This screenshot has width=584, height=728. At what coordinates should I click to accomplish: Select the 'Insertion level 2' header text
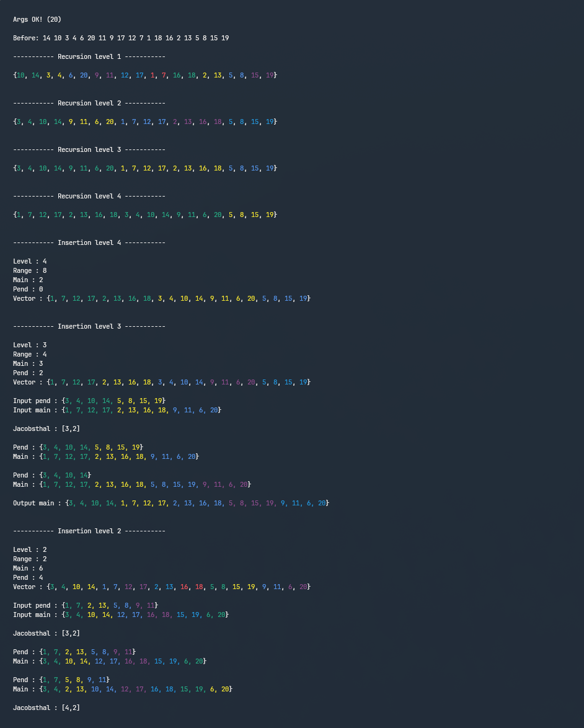click(x=89, y=531)
